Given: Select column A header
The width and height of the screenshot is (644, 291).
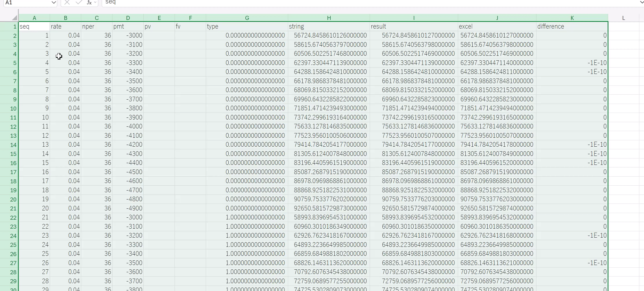Looking at the screenshot, I should pyautogui.click(x=34, y=18).
